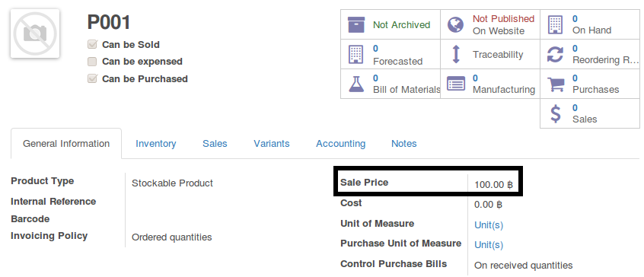Switch to the Inventory tab
The image size is (644, 277).
click(x=155, y=144)
